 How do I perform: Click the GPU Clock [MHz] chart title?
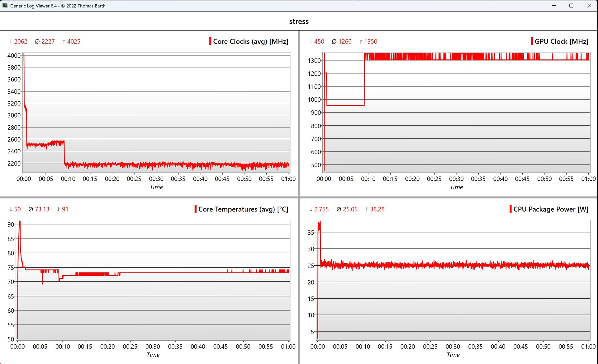coord(561,41)
